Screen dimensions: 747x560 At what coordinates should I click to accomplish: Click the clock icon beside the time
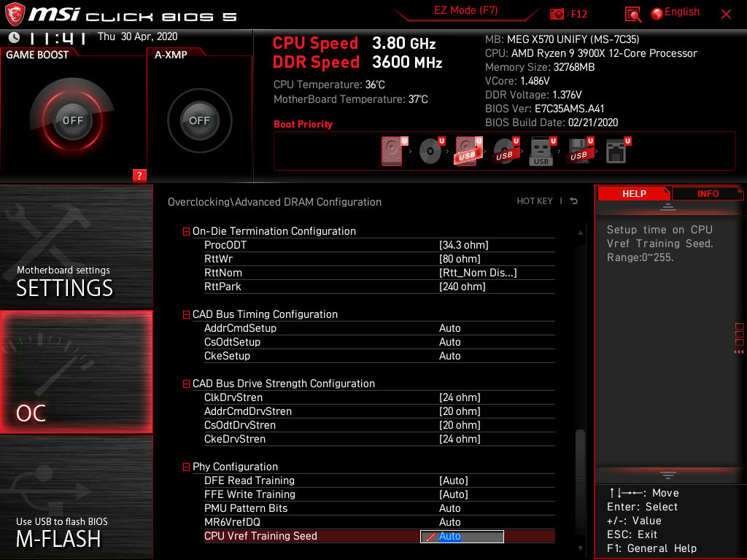pos(15,37)
